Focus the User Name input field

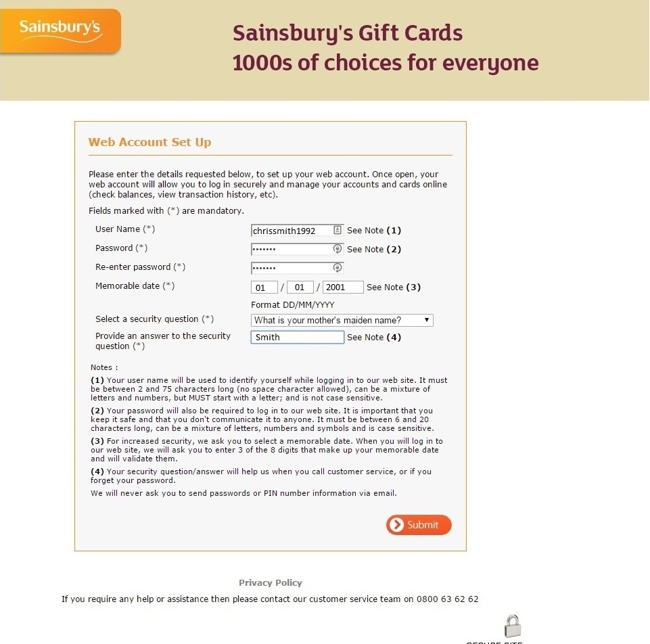[x=291, y=231]
